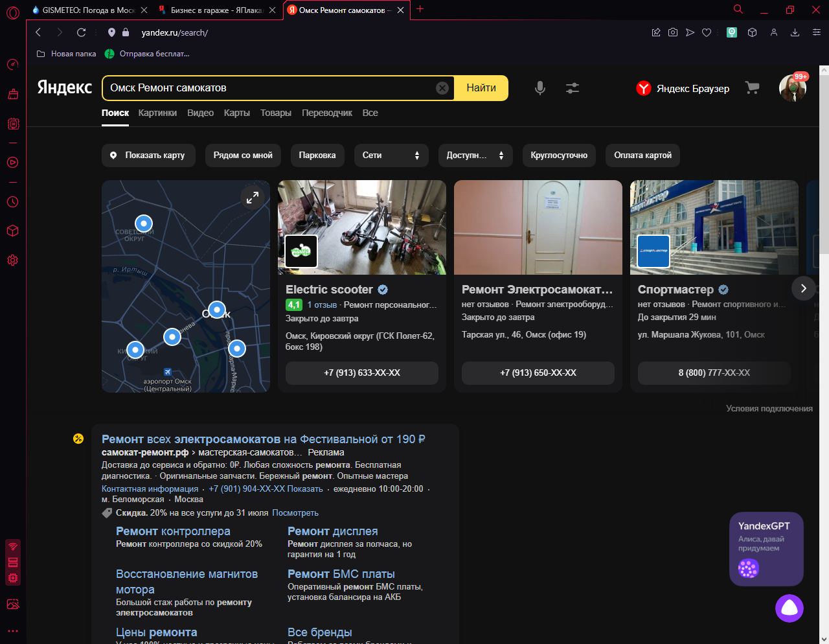Focus the Yandex search input field

click(269, 88)
